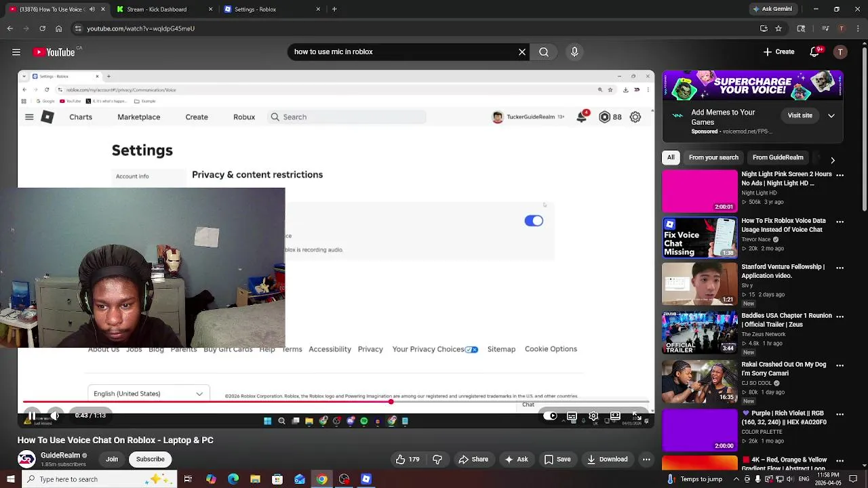Run the YouTube search magnifier button

pyautogui.click(x=544, y=52)
